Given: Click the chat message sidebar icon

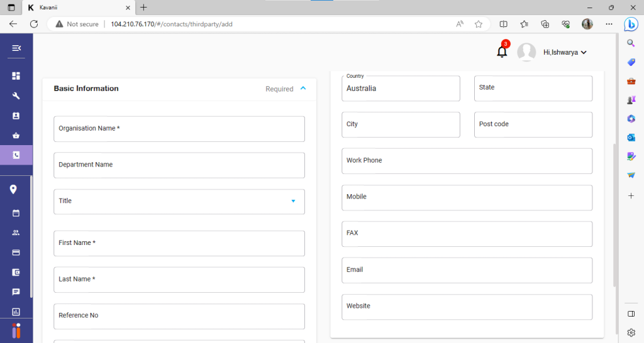Looking at the screenshot, I should [x=16, y=292].
